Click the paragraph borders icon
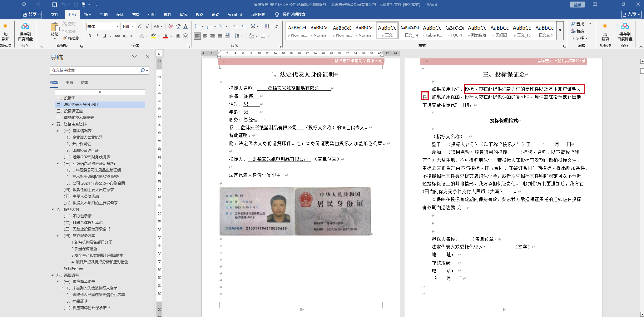Screen dimensions: 644x317 [263, 36]
